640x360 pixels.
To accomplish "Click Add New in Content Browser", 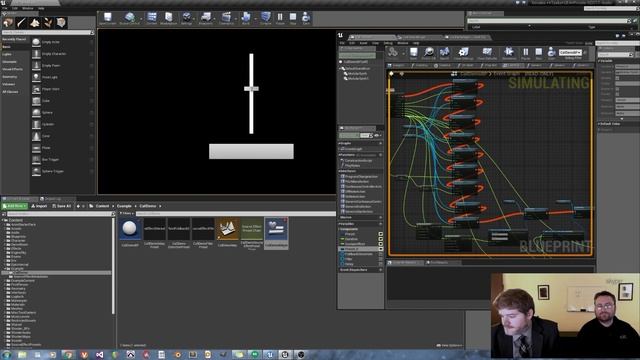I will 14,206.
